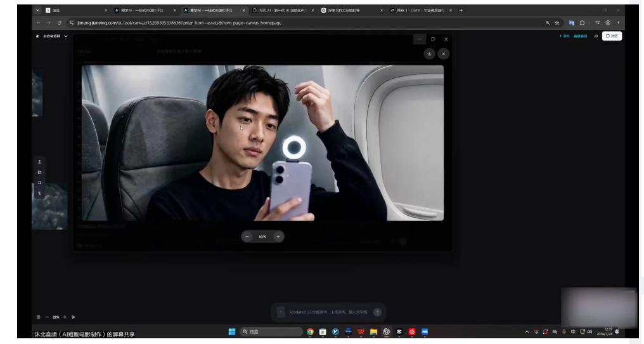Click the Seedance 2.0 prompt input field

[328, 312]
